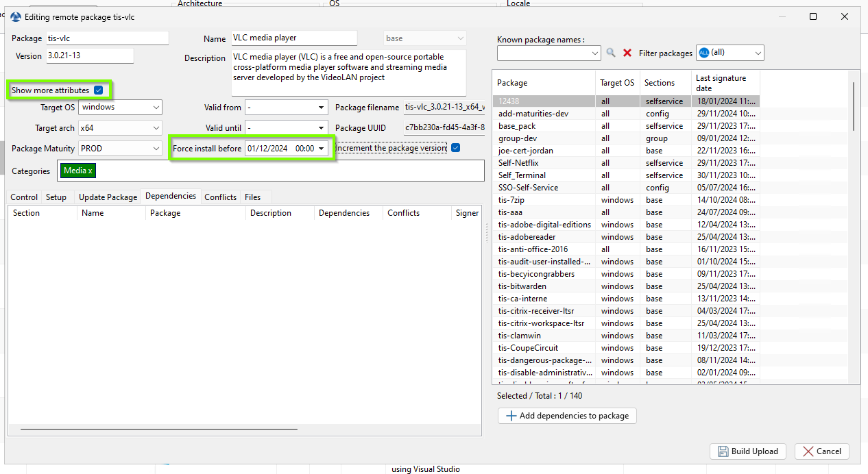Click Add dependencies to package button
868x474 pixels.
[568, 416]
